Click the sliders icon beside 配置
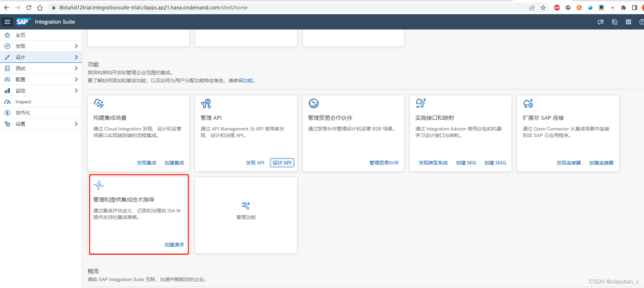The width and height of the screenshot is (644, 288). 7,79
